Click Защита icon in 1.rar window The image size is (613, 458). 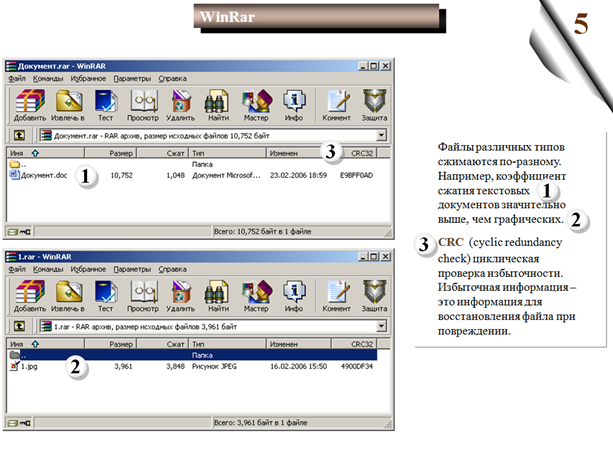tap(374, 296)
